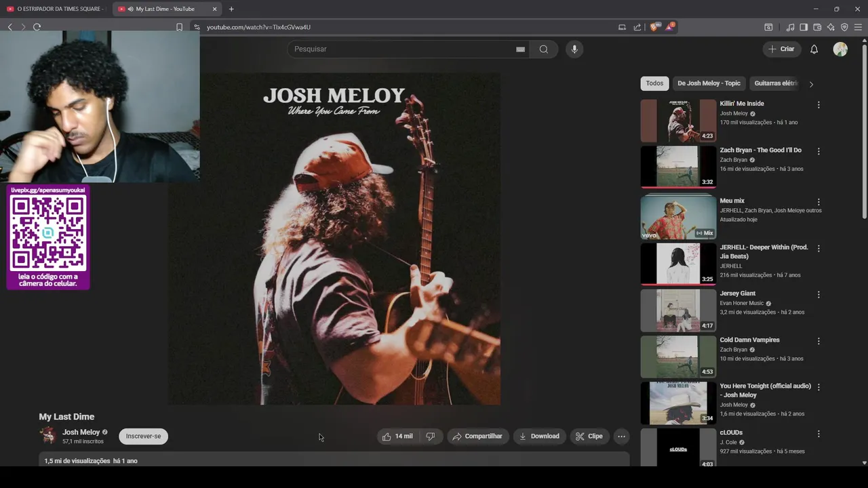Open the Brave VPN shield icon
Image resolution: width=868 pixels, height=488 pixels.
tap(844, 27)
